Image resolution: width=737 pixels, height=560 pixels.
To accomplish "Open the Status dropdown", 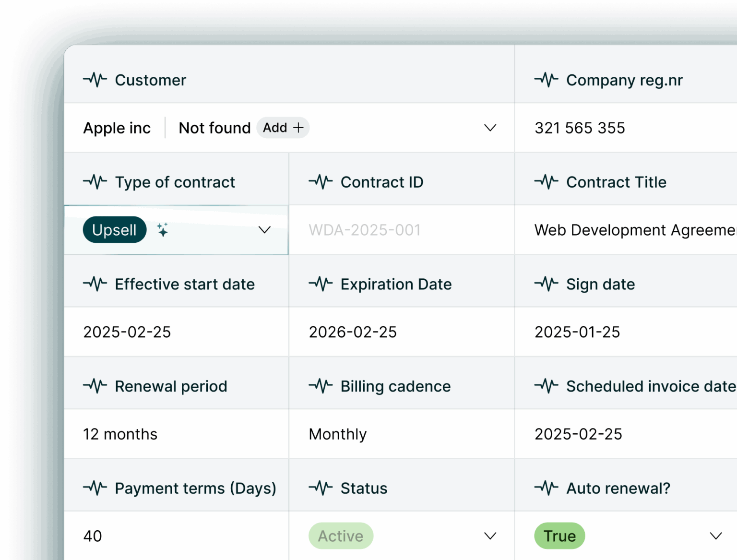I will (490, 536).
